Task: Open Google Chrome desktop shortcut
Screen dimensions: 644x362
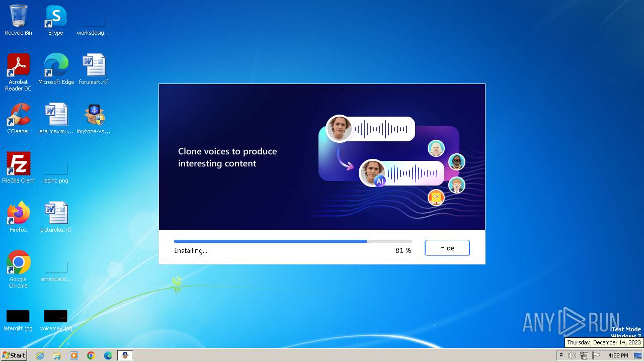Action: click(x=18, y=269)
